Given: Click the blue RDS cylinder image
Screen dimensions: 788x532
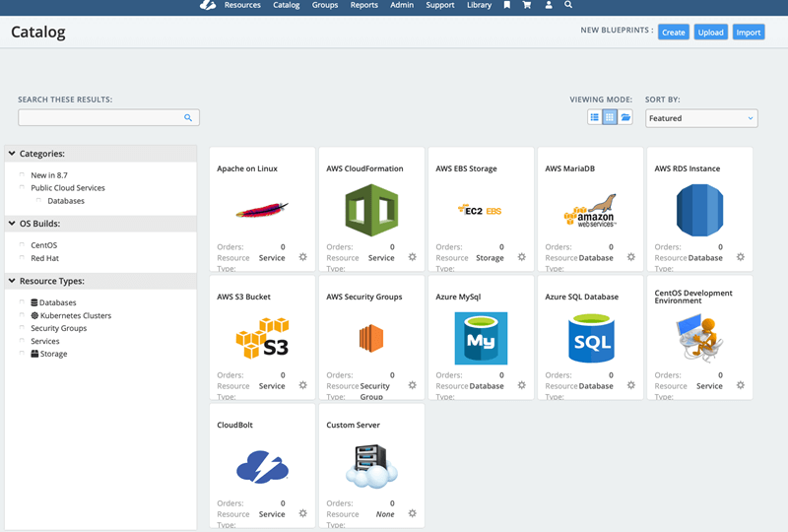Looking at the screenshot, I should pyautogui.click(x=699, y=210).
